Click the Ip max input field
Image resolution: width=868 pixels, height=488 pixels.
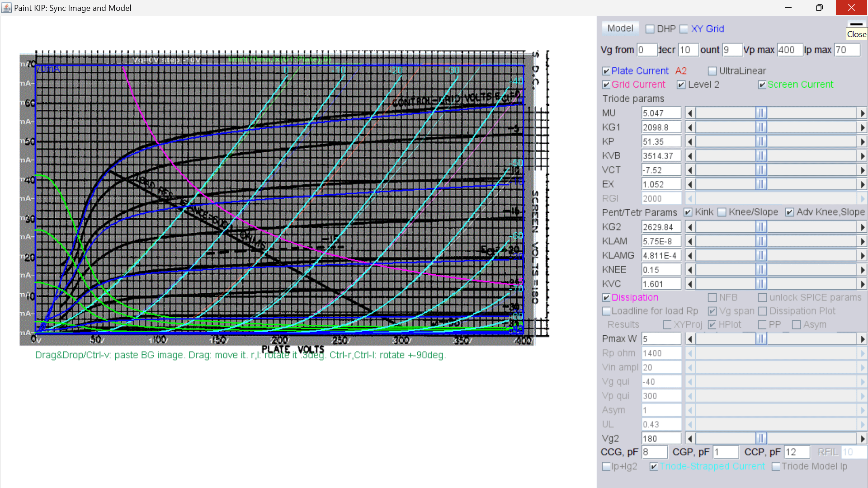847,50
